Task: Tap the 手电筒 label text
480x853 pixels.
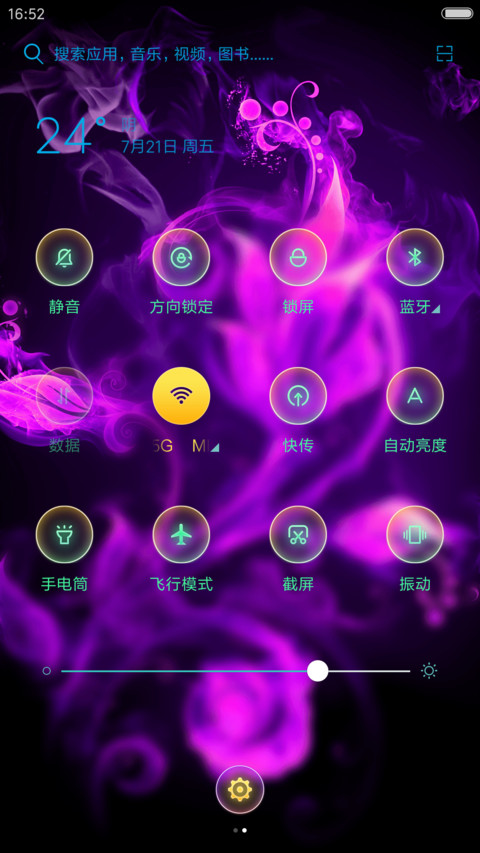Action: coord(64,584)
